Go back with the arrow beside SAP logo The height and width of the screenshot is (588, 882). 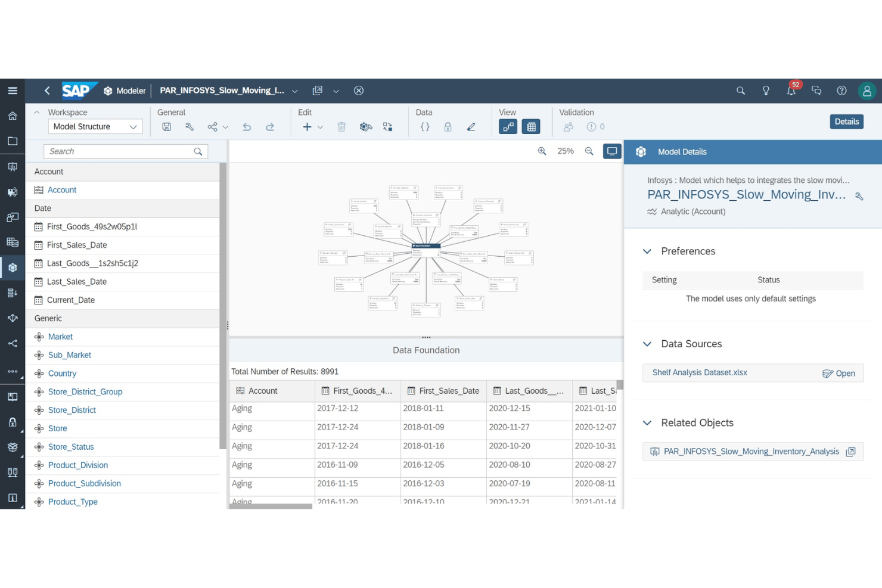click(47, 91)
